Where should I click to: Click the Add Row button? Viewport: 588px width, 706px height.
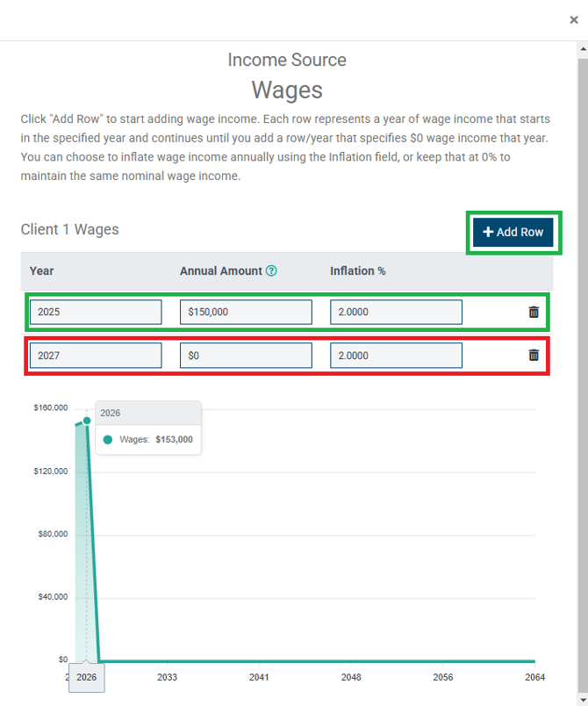point(513,232)
